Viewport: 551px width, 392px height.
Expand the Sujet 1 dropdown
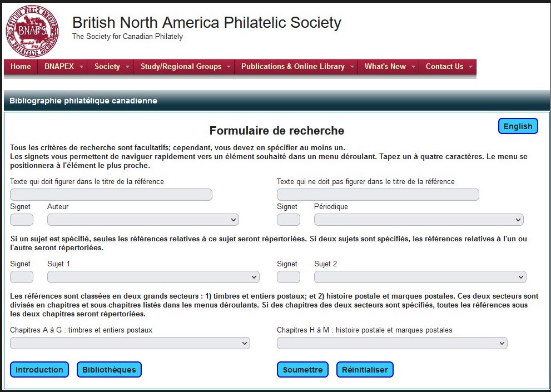153,277
